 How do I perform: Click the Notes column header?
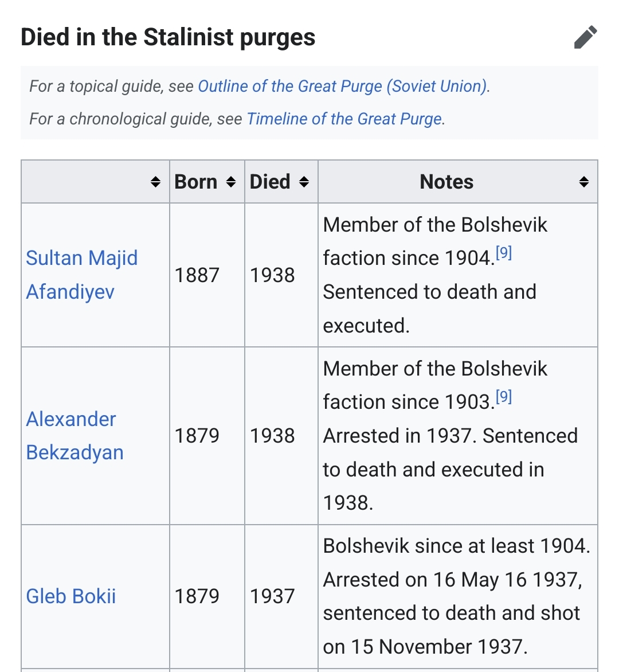click(446, 182)
